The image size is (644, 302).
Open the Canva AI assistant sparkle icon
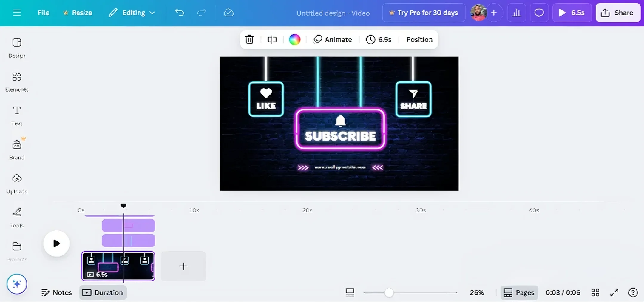(x=17, y=284)
